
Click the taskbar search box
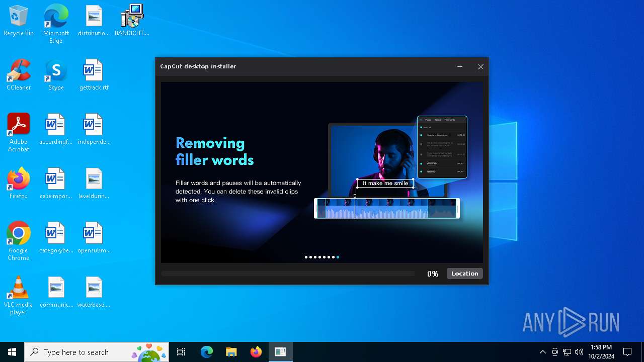coord(97,352)
